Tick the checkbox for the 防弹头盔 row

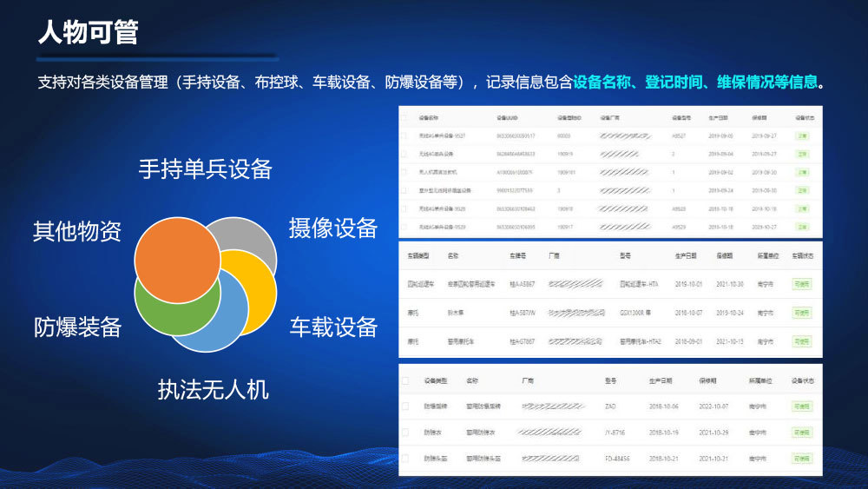point(405,458)
